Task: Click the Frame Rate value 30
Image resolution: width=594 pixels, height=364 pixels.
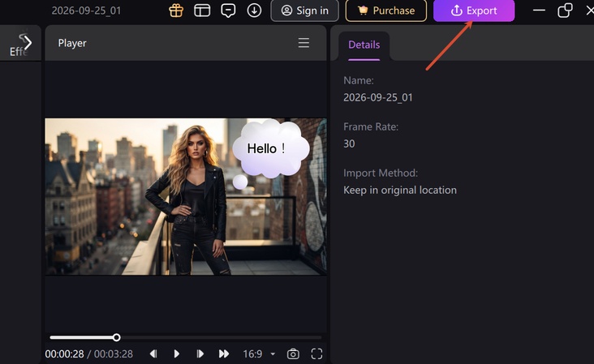Action: coord(349,143)
